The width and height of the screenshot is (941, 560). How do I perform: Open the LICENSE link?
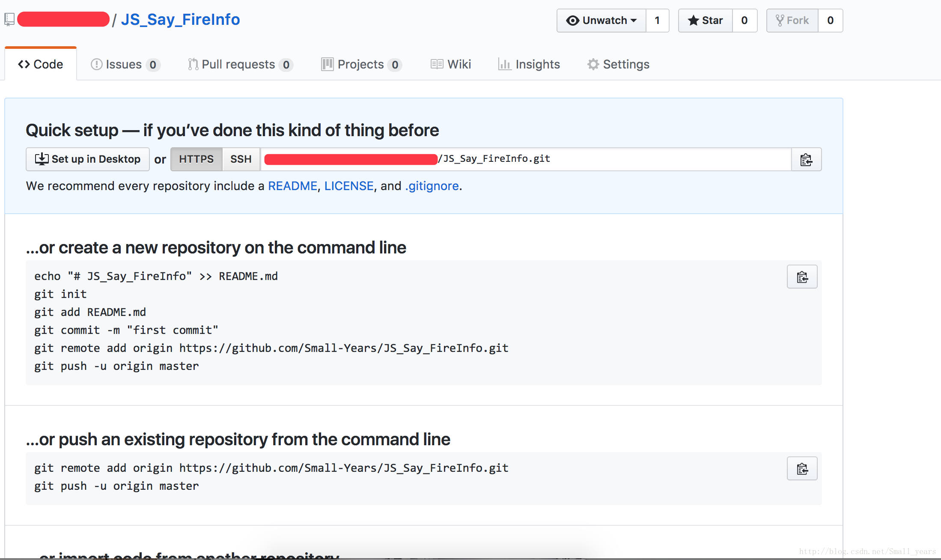pyautogui.click(x=349, y=186)
